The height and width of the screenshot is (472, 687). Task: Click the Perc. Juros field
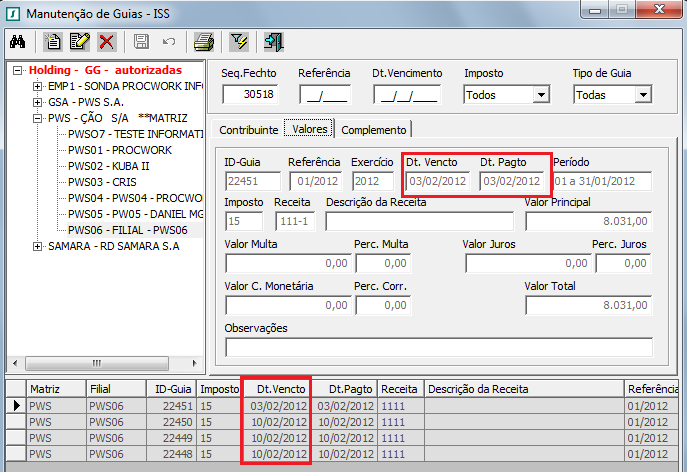click(x=623, y=263)
